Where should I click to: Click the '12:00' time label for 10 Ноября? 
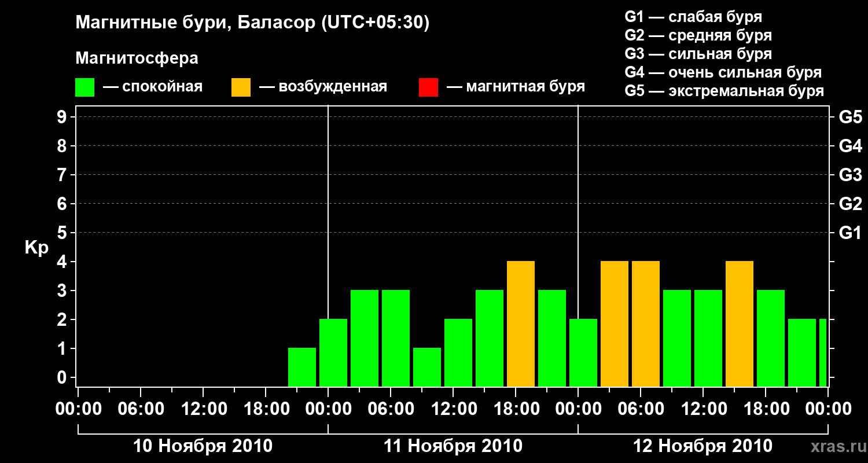[x=203, y=409]
